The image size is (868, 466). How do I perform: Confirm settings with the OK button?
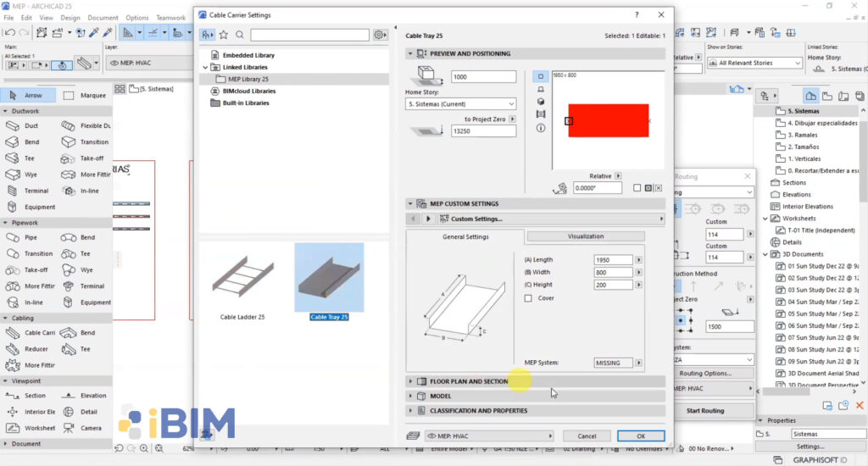coord(641,436)
